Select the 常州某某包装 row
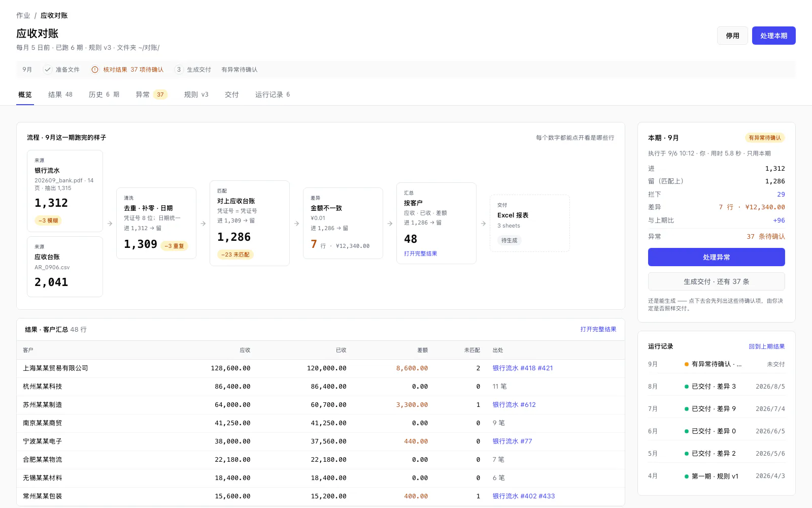The width and height of the screenshot is (812, 508). pyautogui.click(x=320, y=496)
